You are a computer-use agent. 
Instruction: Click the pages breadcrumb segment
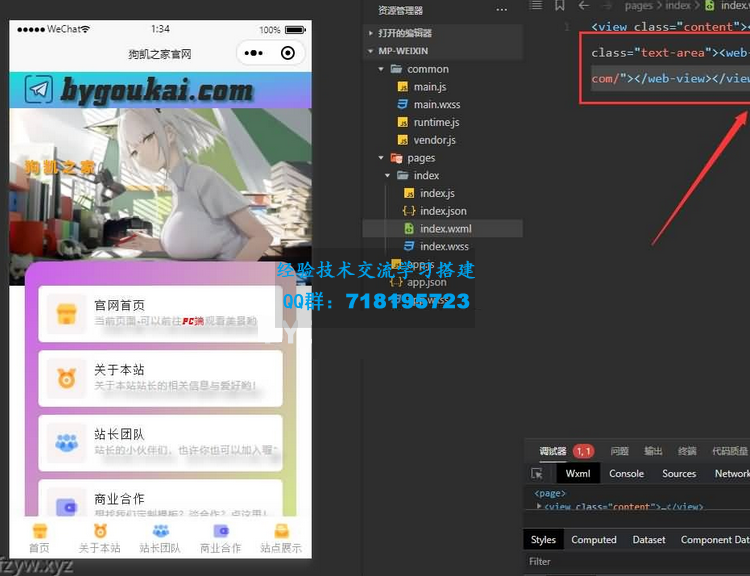tap(638, 5)
